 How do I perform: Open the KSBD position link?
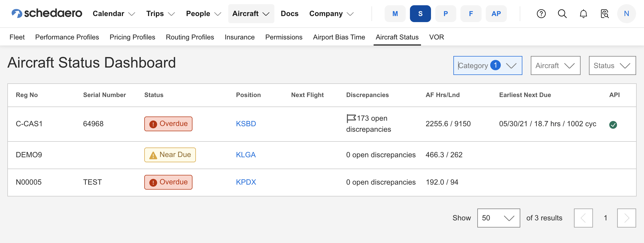click(246, 124)
